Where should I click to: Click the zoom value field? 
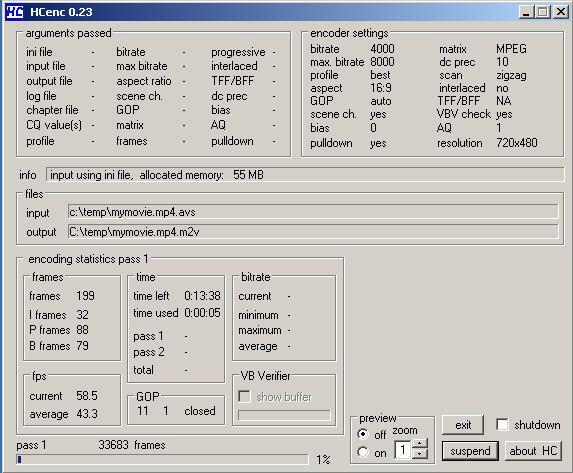click(403, 450)
